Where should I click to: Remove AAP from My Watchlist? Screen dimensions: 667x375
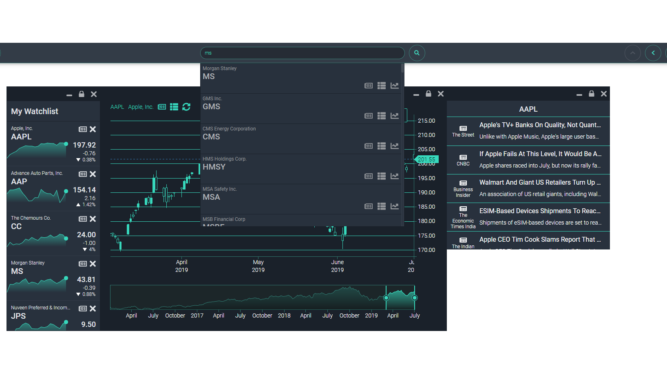(x=93, y=174)
